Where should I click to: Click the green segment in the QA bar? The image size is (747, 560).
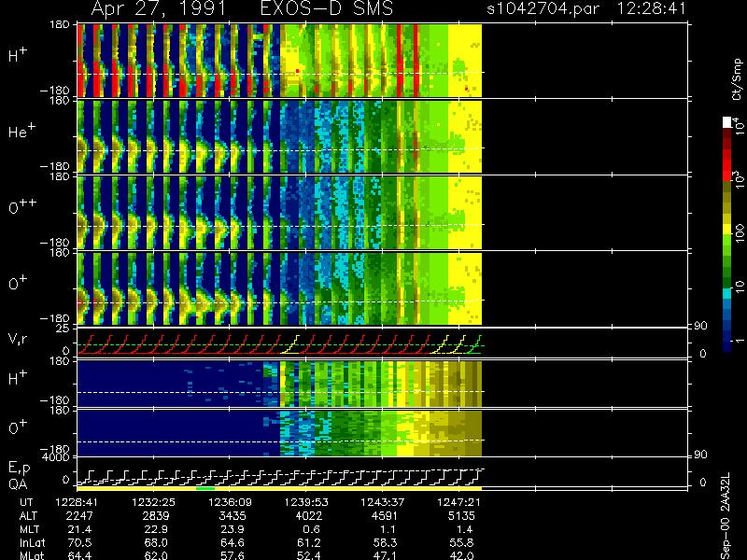(x=205, y=488)
